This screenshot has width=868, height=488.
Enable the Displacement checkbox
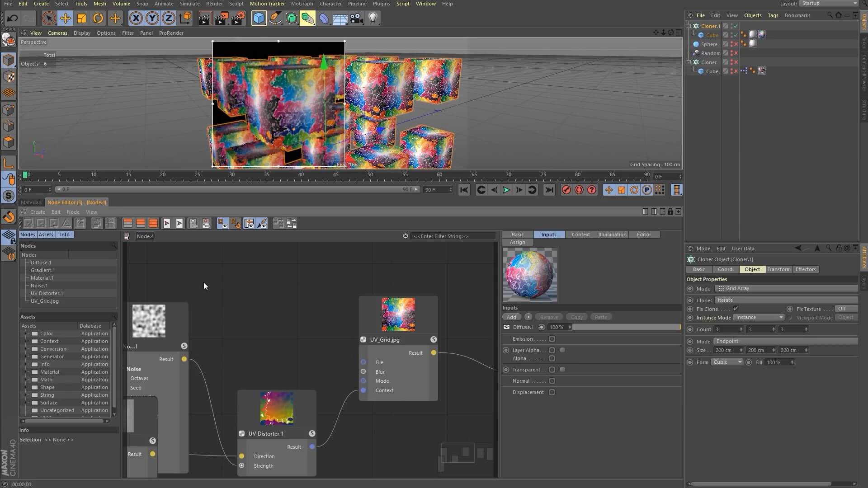click(552, 392)
